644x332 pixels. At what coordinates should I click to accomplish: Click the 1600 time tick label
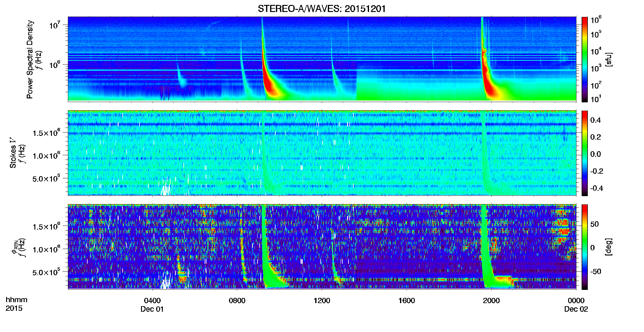(406, 300)
